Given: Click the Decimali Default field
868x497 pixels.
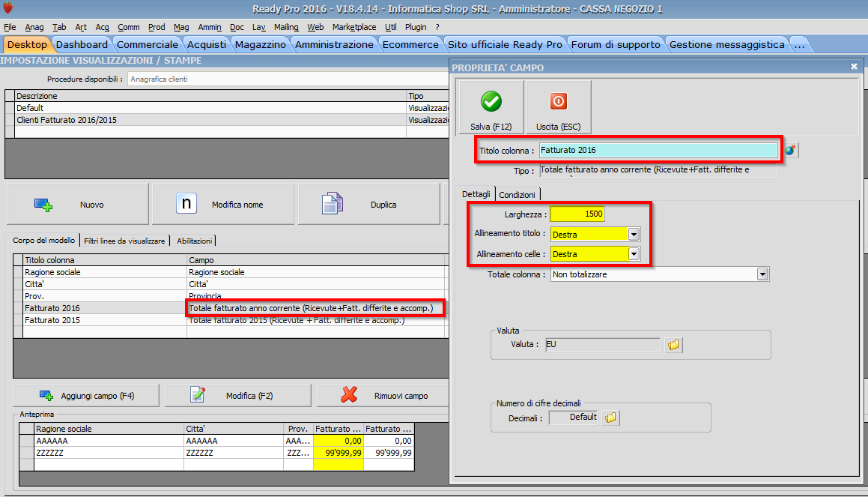Looking at the screenshot, I should 574,418.
